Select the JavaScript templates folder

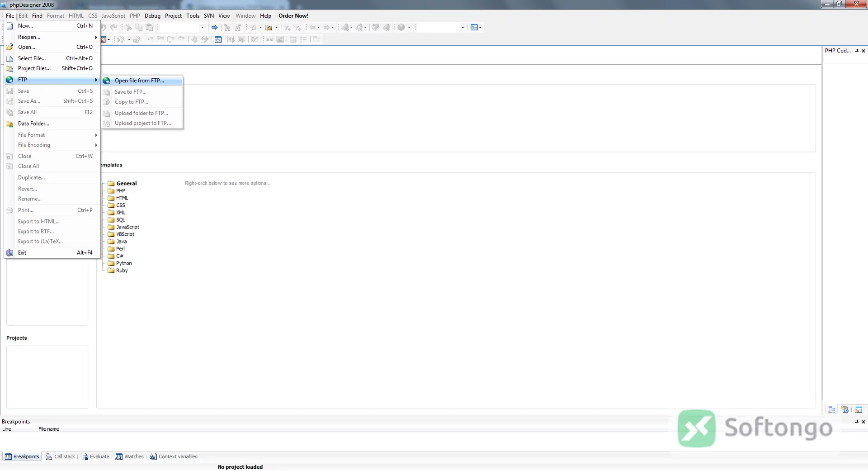point(123,227)
